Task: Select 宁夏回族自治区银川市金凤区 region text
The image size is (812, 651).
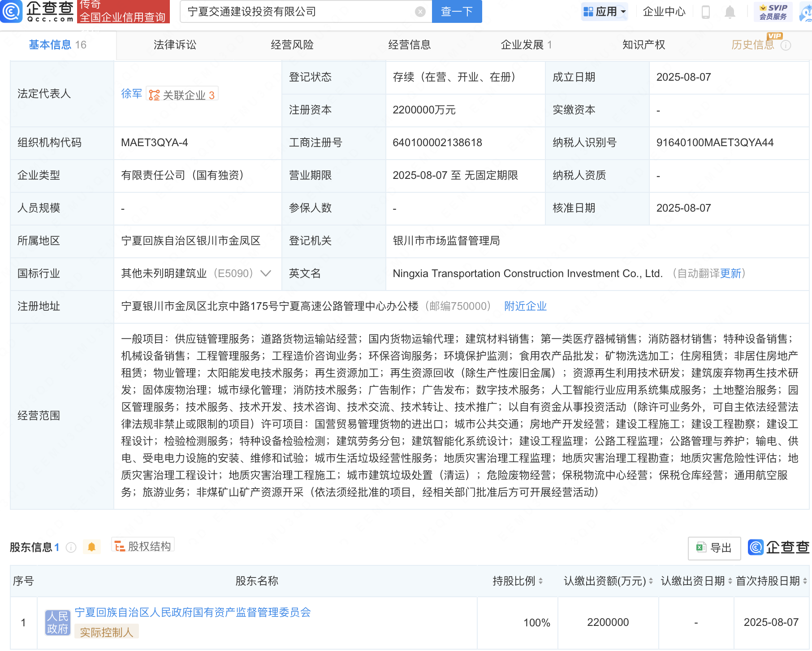Action: pos(190,241)
